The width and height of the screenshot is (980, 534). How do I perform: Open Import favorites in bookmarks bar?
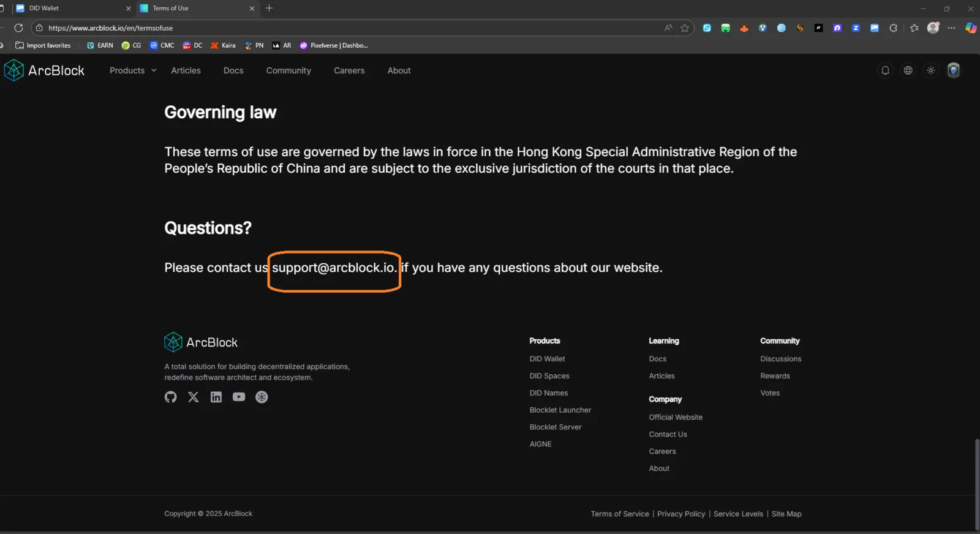coord(43,45)
